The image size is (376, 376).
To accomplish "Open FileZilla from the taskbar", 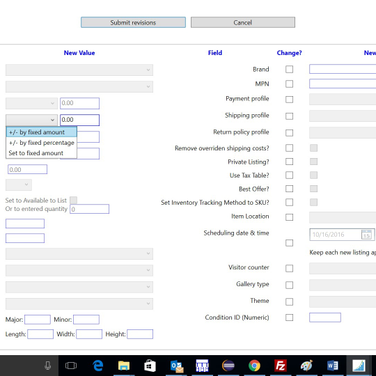I will (280, 366).
